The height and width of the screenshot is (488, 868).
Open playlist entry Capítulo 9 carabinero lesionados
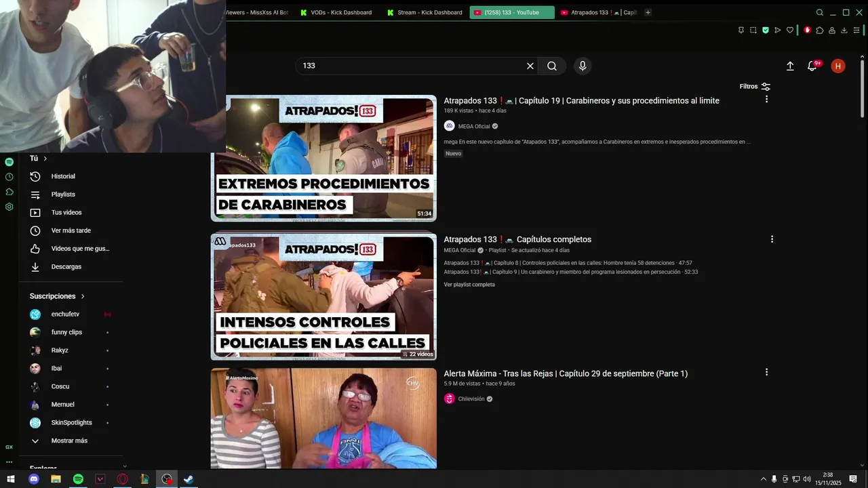pos(570,272)
